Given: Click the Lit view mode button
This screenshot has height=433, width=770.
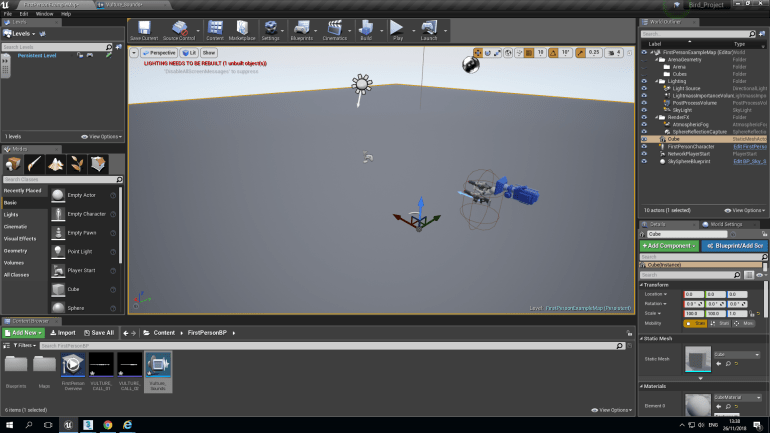Looking at the screenshot, I should coord(189,53).
